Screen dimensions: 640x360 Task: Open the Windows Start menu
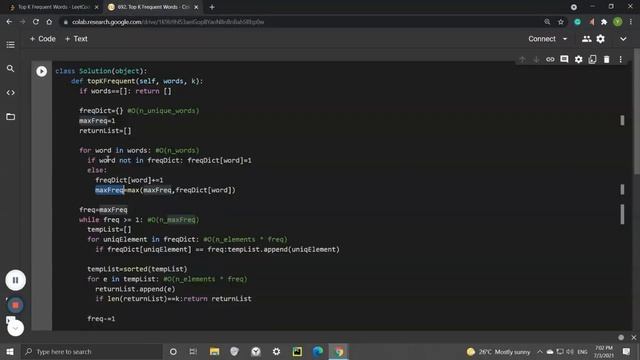pos(10,352)
